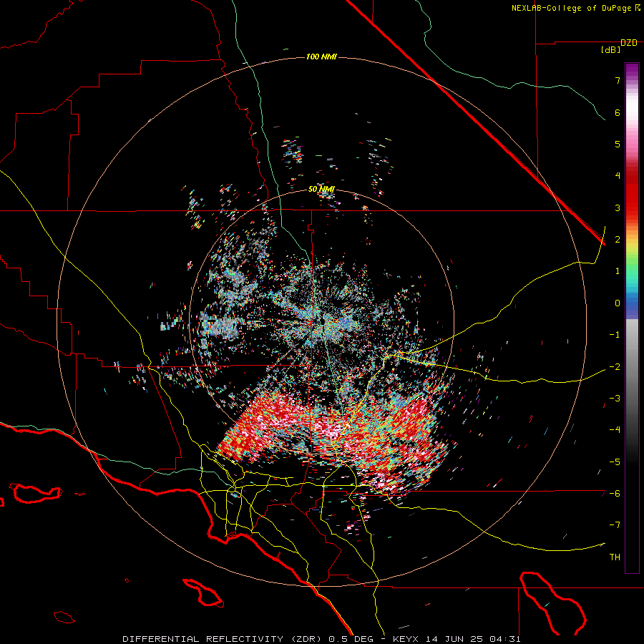This screenshot has height=644, width=644.
Task: Select the -1 value on color scale
Action: pyautogui.click(x=615, y=335)
